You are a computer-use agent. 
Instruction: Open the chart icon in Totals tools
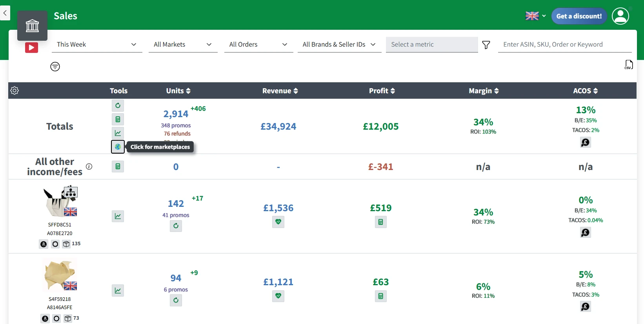point(118,133)
